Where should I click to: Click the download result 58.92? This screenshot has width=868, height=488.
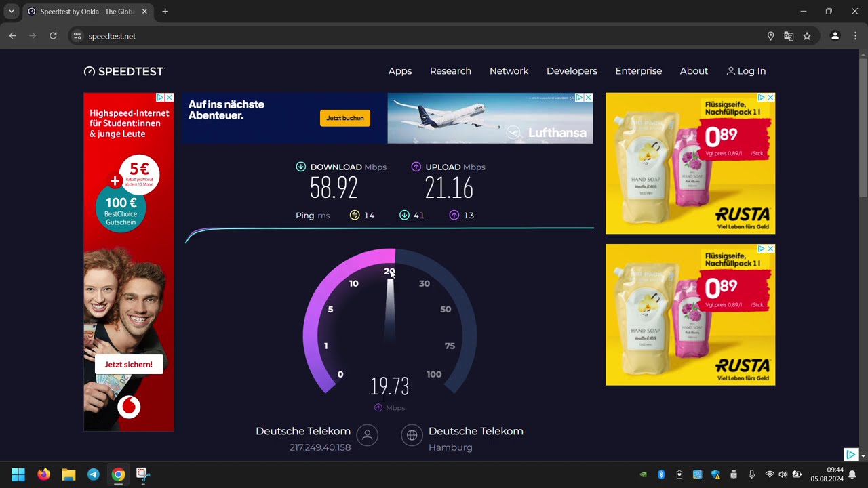[x=334, y=188]
